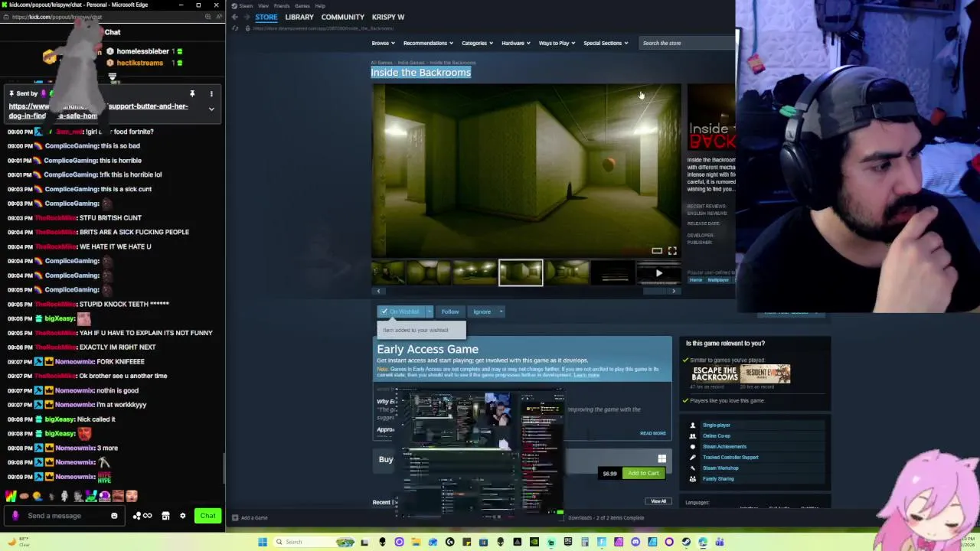Screen dimensions: 980x551
Task: Expand the Categories dropdown
Action: 477,43
